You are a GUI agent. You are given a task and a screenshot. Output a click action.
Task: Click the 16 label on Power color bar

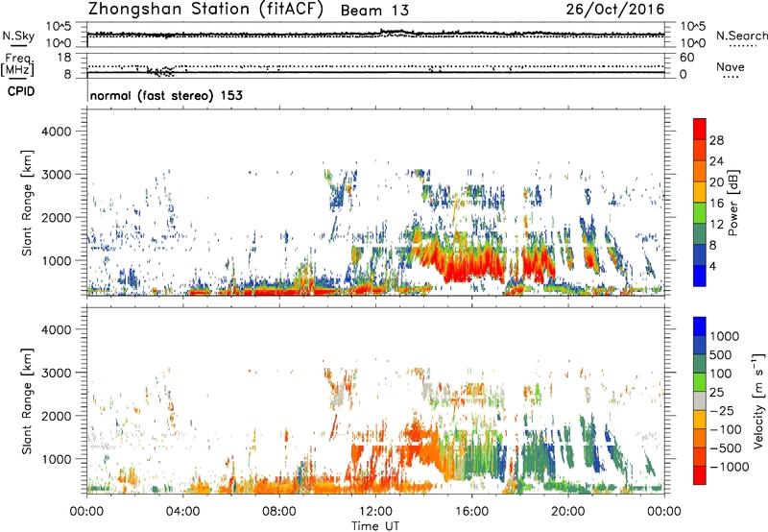716,204
